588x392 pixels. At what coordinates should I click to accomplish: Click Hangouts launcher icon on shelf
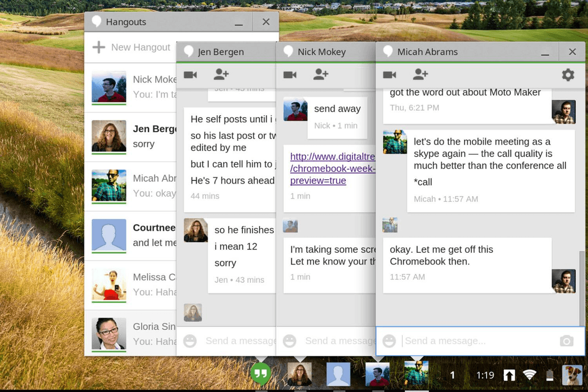pyautogui.click(x=262, y=374)
